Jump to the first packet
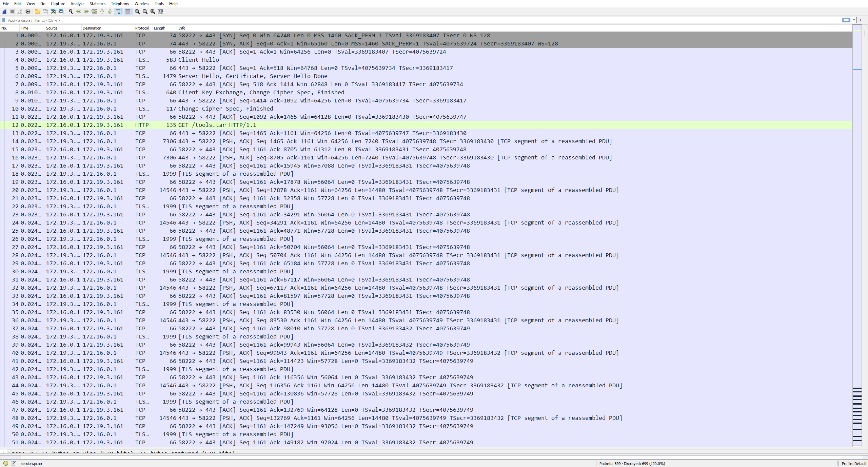This screenshot has width=868, height=467. pos(102,12)
